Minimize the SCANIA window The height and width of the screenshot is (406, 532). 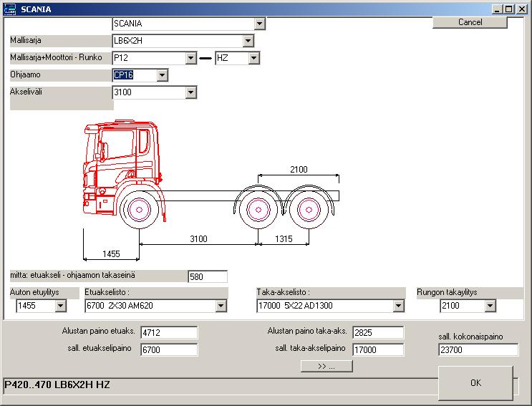(497, 9)
